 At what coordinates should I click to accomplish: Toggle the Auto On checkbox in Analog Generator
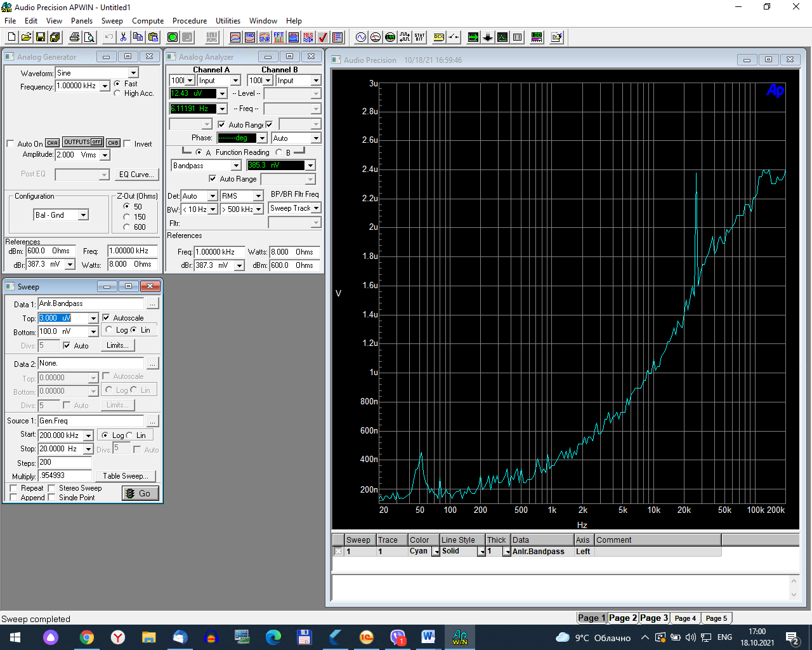10,143
